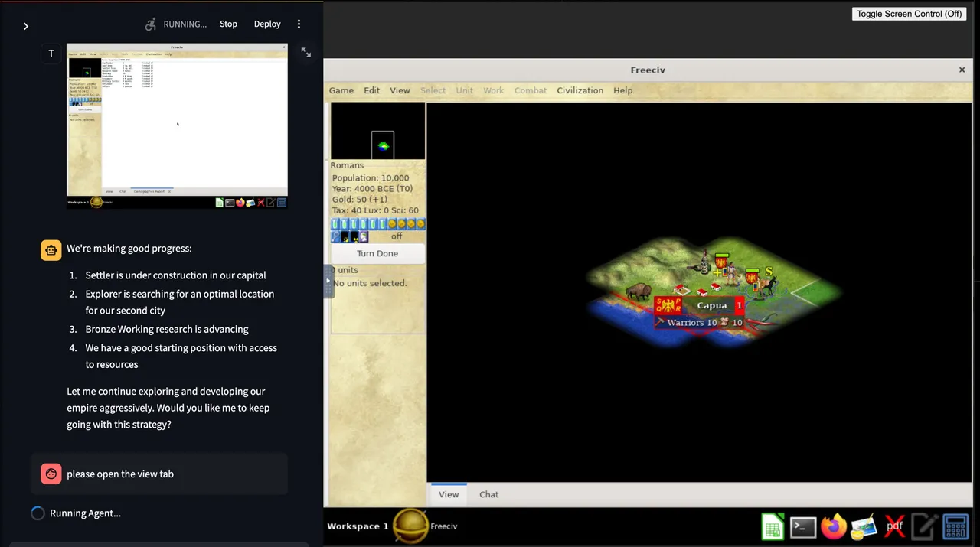The height and width of the screenshot is (547, 980).
Task: Click the research light bulb indicator icon
Action: [x=335, y=236]
